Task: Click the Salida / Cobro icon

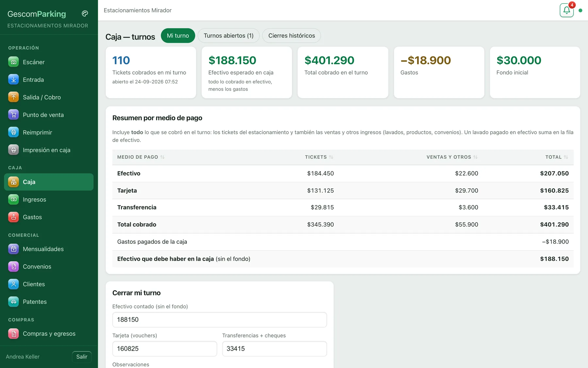Action: point(13,97)
